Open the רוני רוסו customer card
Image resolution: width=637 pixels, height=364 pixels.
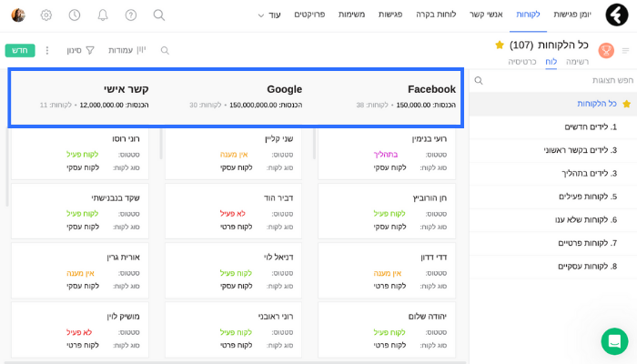tap(80, 154)
